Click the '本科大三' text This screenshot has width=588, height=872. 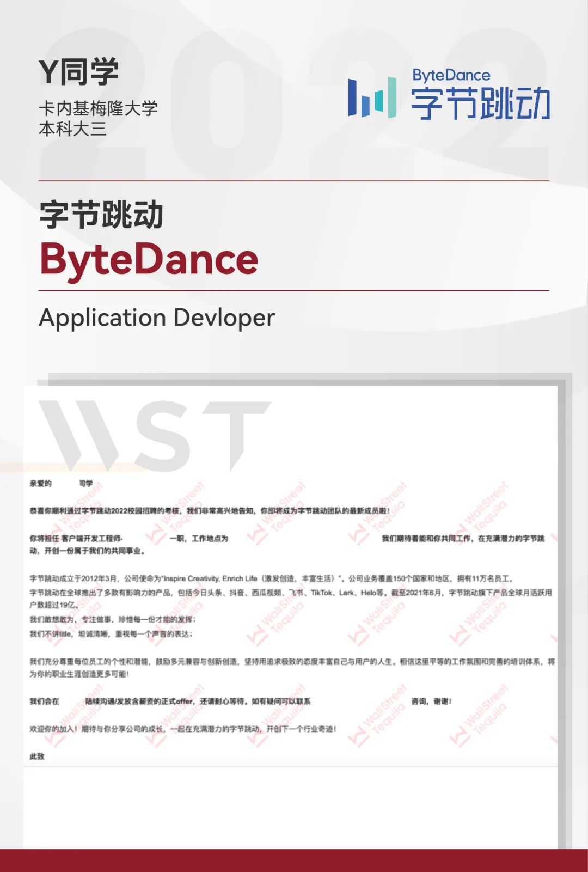(72, 129)
